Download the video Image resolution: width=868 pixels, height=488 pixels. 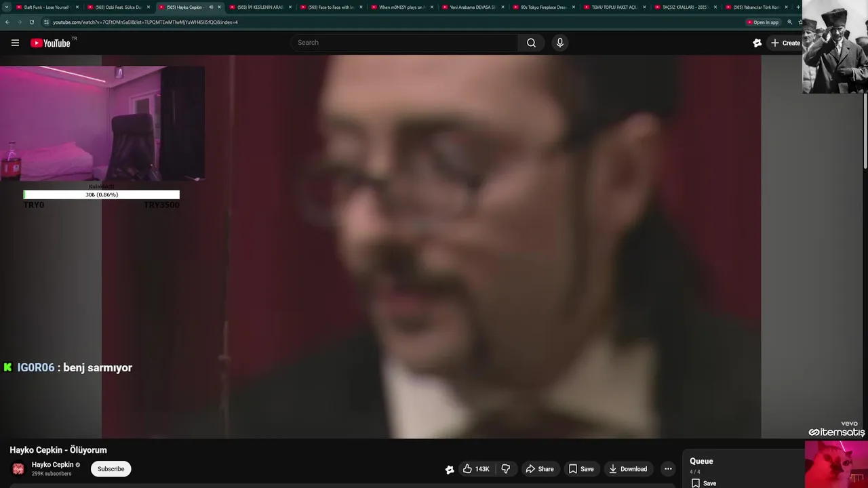coord(628,469)
